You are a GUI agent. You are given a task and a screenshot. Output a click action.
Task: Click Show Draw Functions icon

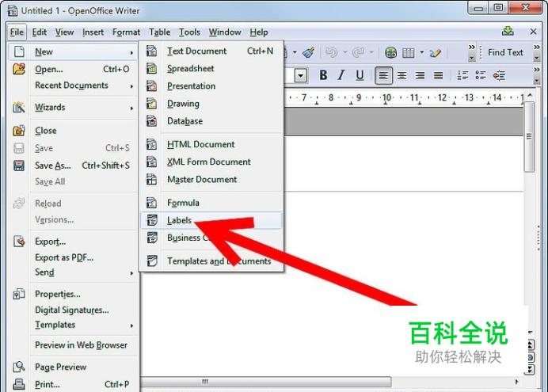435,53
